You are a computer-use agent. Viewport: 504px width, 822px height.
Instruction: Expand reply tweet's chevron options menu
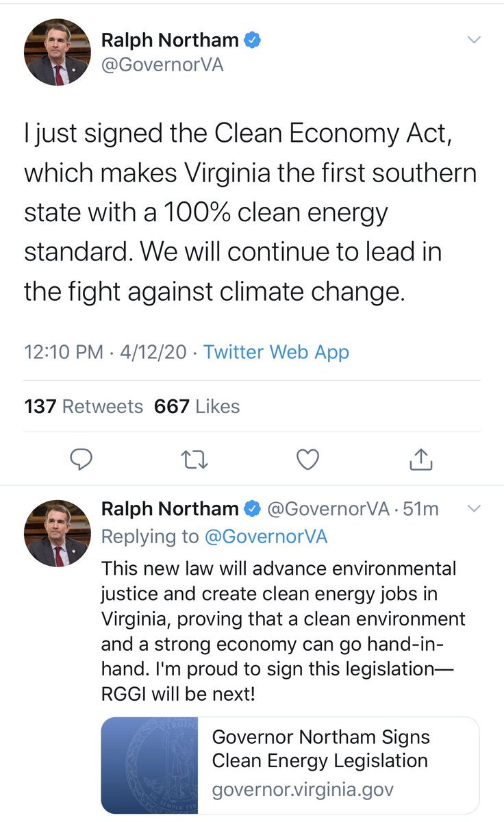(472, 509)
